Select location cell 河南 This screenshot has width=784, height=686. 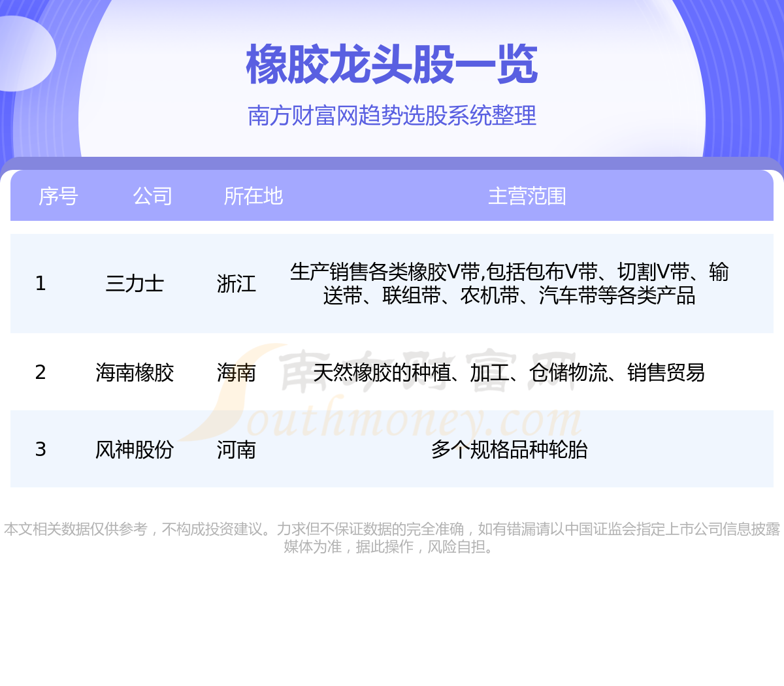[237, 449]
